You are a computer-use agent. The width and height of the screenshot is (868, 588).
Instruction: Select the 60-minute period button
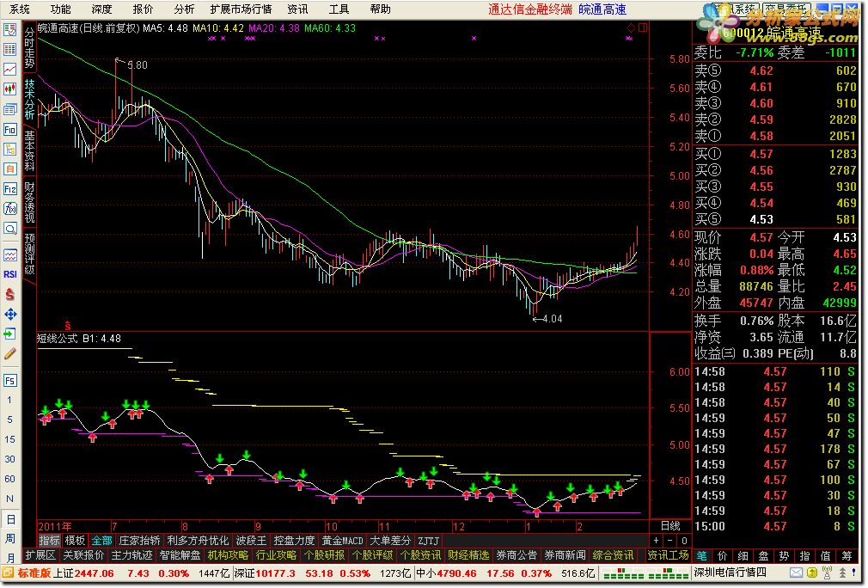[x=9, y=479]
